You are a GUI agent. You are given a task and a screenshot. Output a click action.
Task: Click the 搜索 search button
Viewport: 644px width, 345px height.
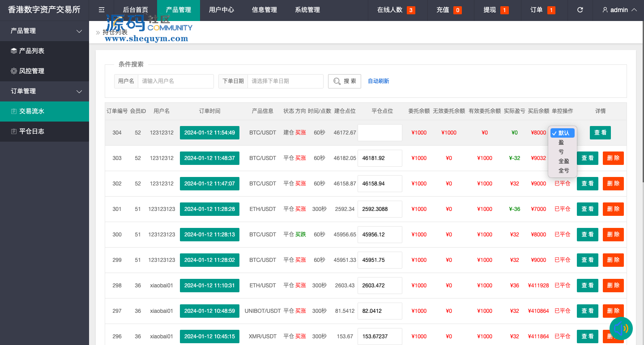345,81
